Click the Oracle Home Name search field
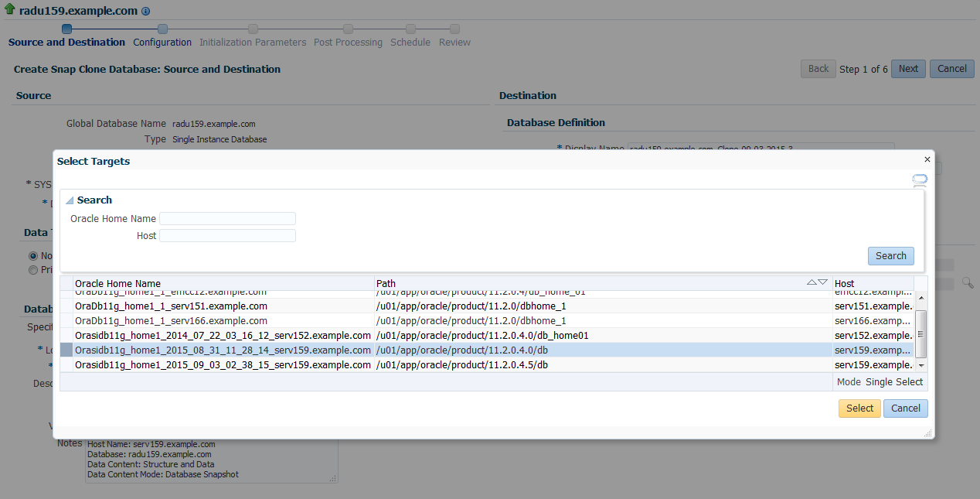 (x=227, y=219)
